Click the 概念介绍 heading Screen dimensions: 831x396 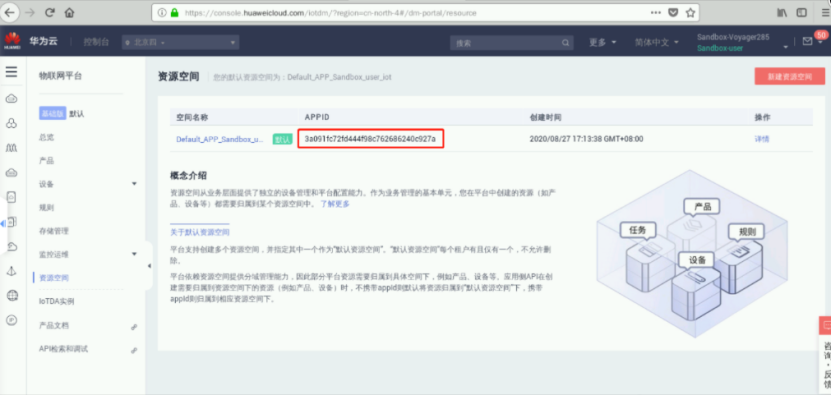(188, 175)
